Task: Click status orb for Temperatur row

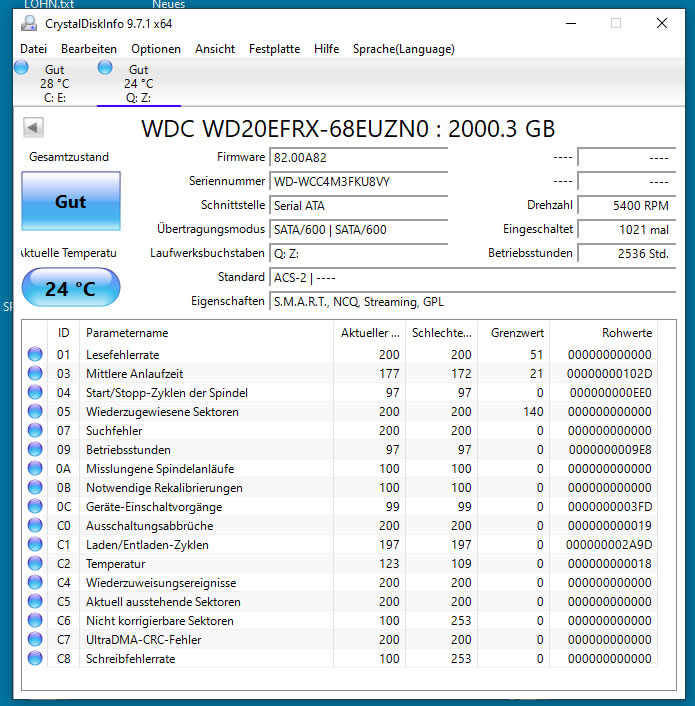Action: pos(35,564)
